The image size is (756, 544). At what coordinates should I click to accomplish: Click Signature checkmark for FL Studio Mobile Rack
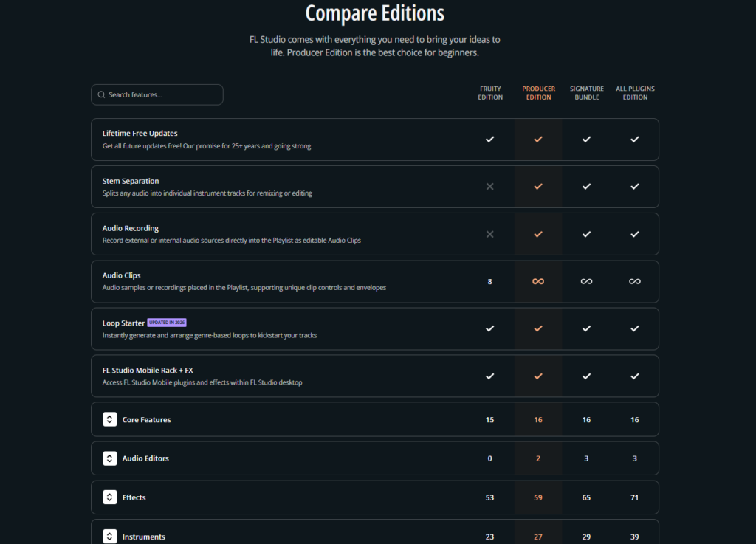[586, 376]
